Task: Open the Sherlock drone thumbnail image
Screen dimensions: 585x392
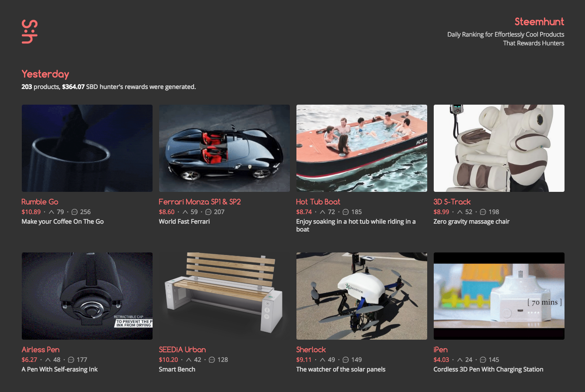Action: [x=362, y=296]
